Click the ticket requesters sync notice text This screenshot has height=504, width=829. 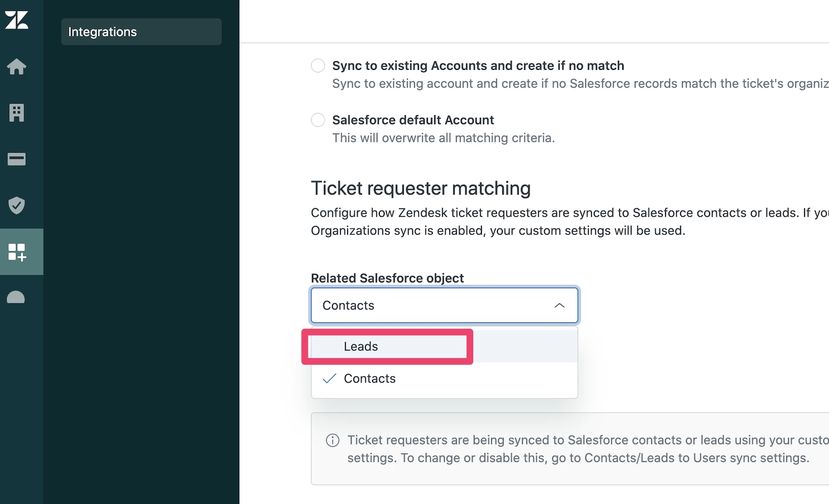pyautogui.click(x=578, y=449)
